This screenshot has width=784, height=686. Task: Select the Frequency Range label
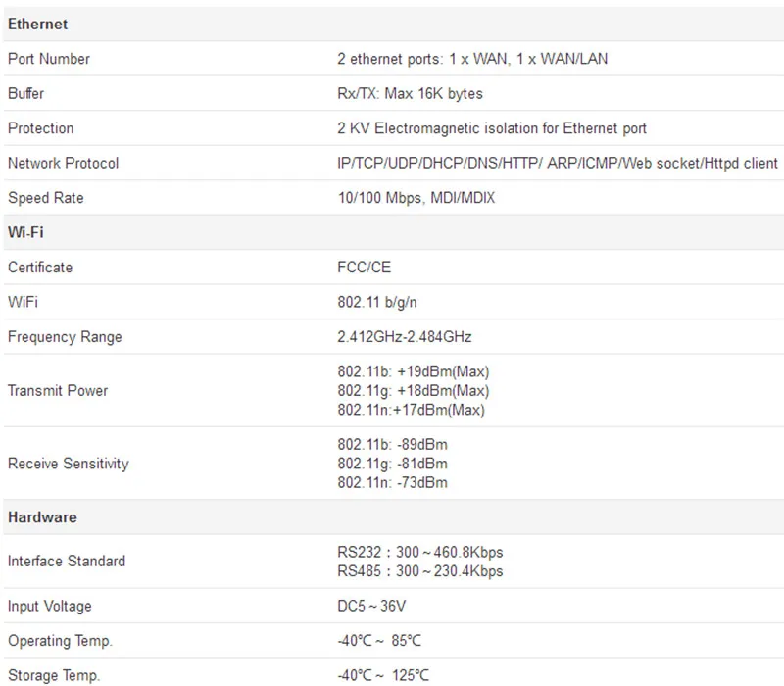(65, 337)
